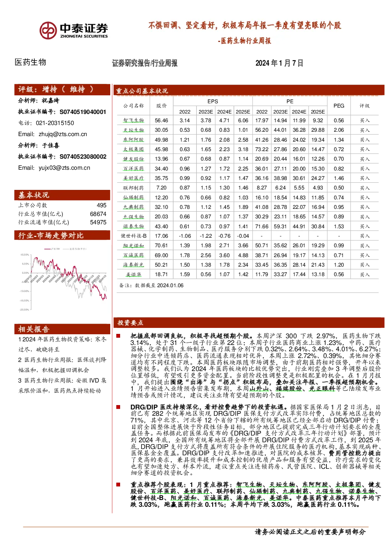Select total market value 68674

tap(98, 214)
